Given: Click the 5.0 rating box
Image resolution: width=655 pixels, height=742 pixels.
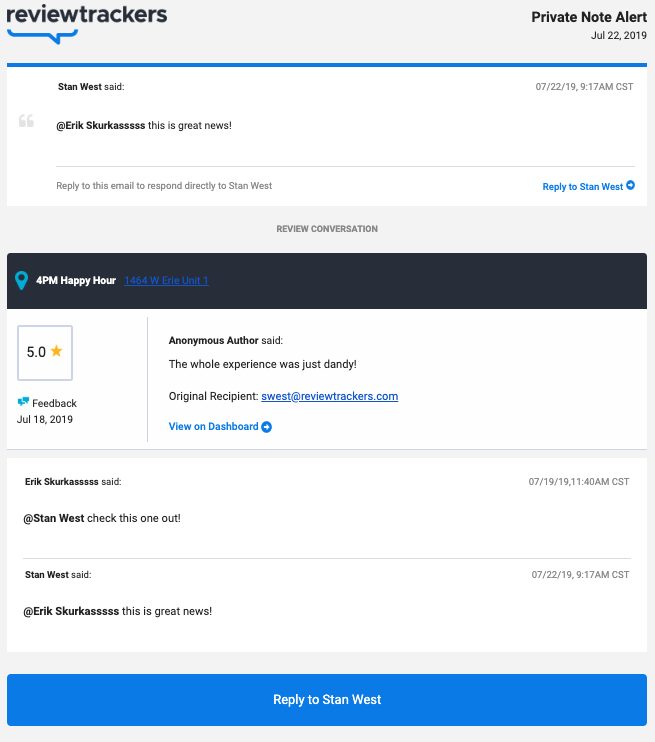Looking at the screenshot, I should pos(45,353).
